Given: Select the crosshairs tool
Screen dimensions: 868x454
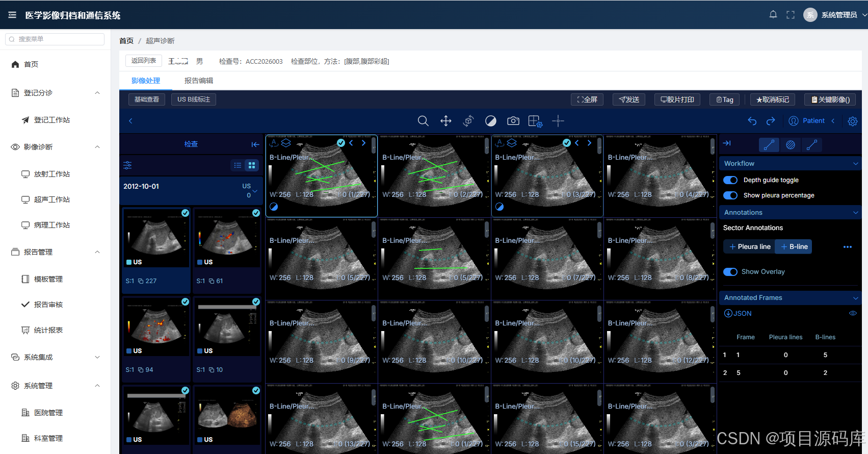Looking at the screenshot, I should click(x=558, y=121).
